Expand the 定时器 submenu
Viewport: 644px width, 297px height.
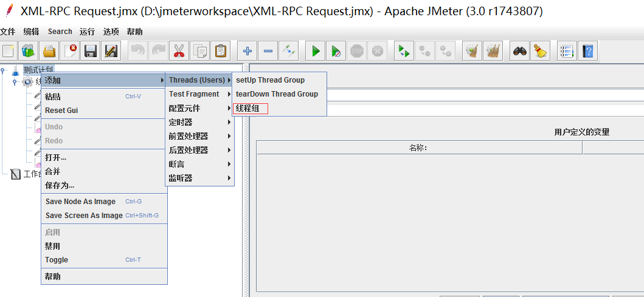coord(199,122)
